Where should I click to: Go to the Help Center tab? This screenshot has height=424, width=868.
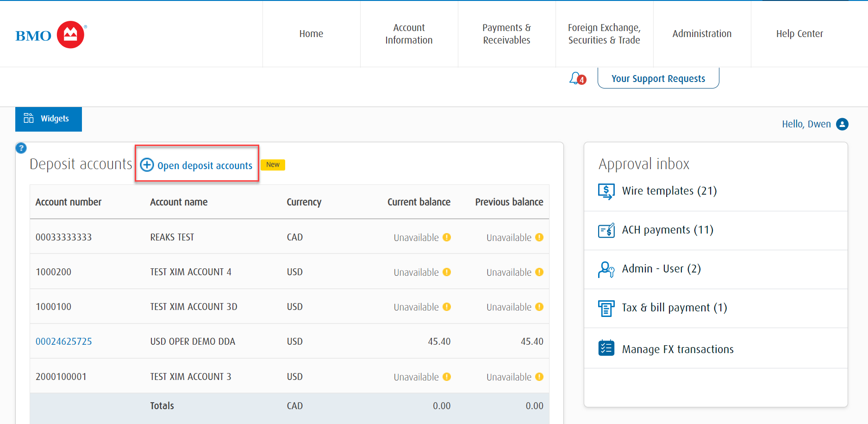pyautogui.click(x=799, y=33)
